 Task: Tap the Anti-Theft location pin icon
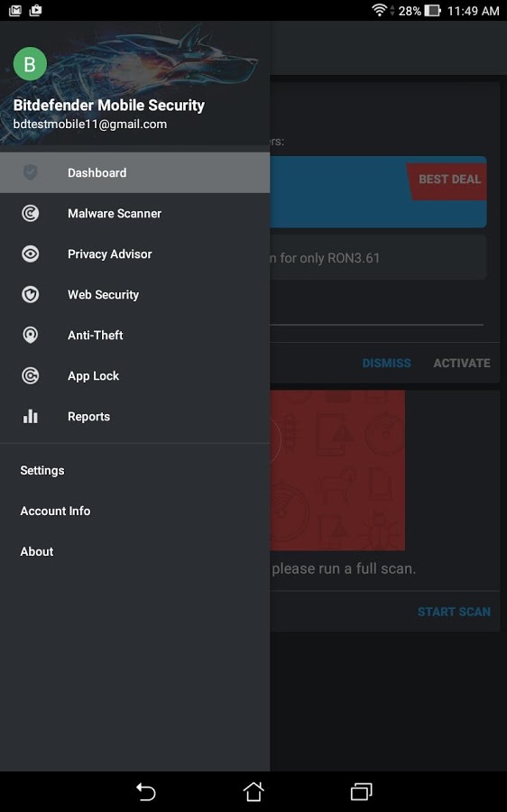pos(30,335)
